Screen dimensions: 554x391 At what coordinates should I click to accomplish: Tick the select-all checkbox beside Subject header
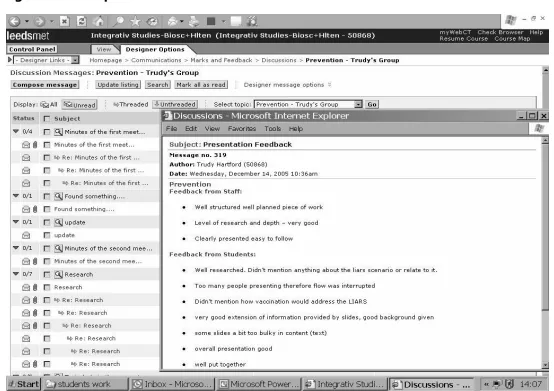[47, 119]
